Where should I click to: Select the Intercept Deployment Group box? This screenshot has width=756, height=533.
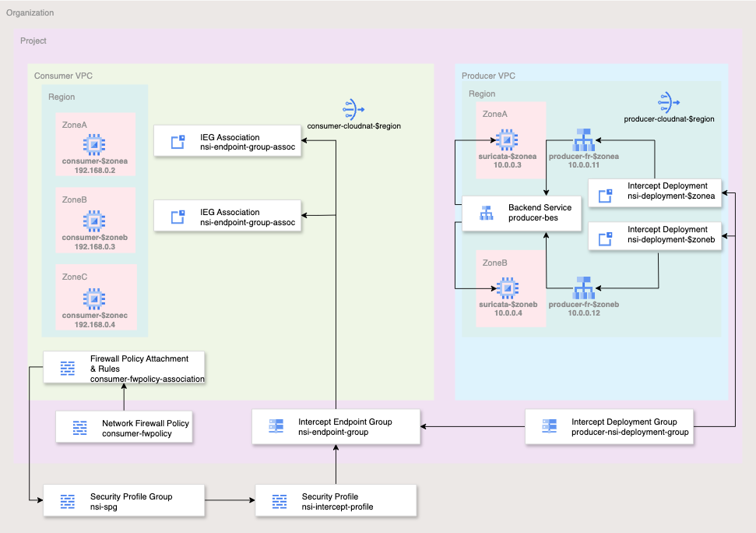coord(609,427)
